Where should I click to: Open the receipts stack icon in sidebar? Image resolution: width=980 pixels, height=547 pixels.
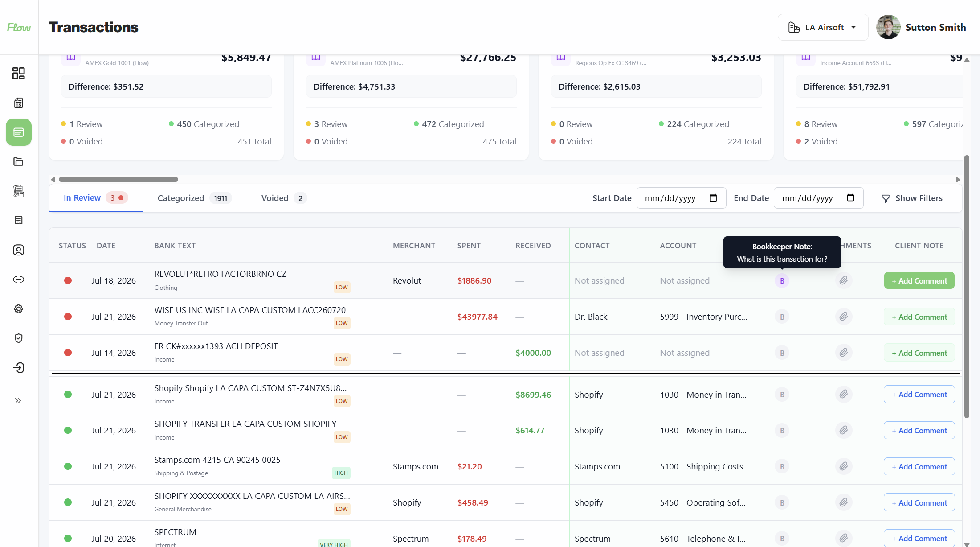pos(18,191)
